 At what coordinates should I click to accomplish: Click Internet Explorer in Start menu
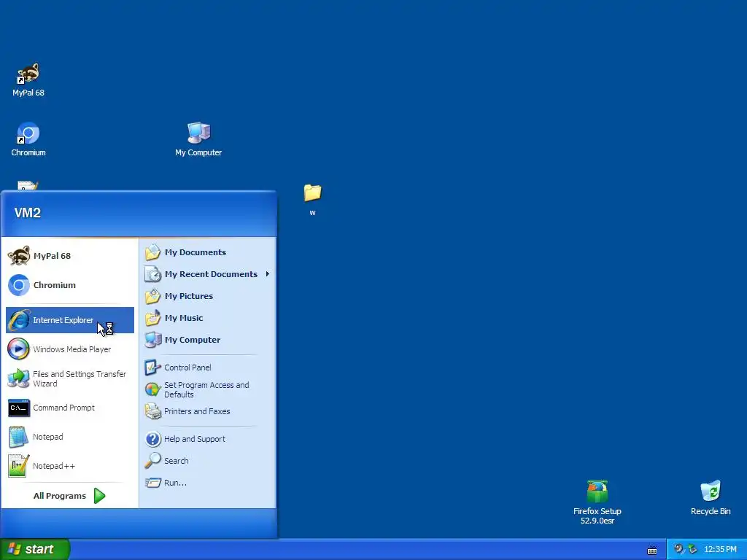click(70, 320)
